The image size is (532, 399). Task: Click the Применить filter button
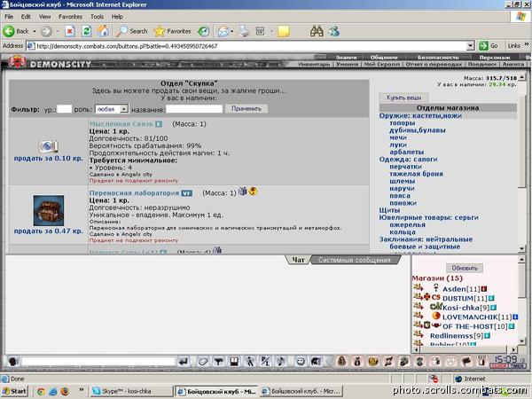tap(246, 108)
